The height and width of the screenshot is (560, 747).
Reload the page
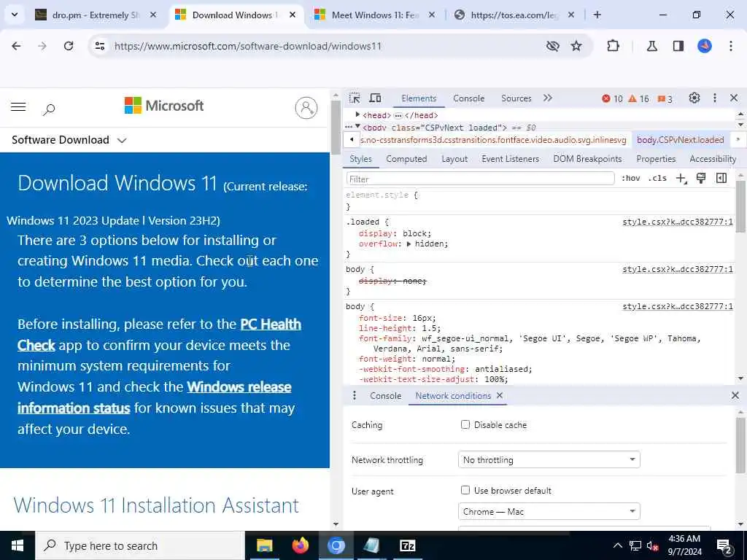[69, 46]
